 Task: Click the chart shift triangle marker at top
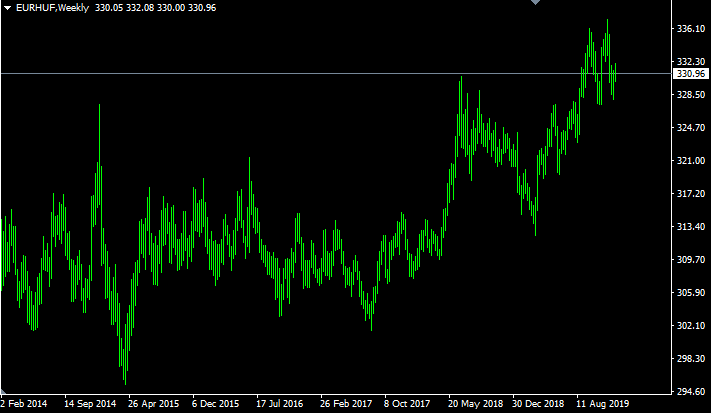coord(535,2)
